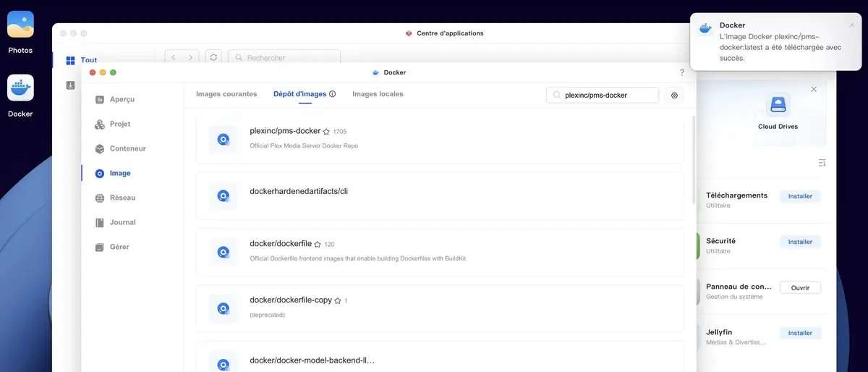
Task: Click the star icon next to docker/dockerfile
Action: [318, 245]
